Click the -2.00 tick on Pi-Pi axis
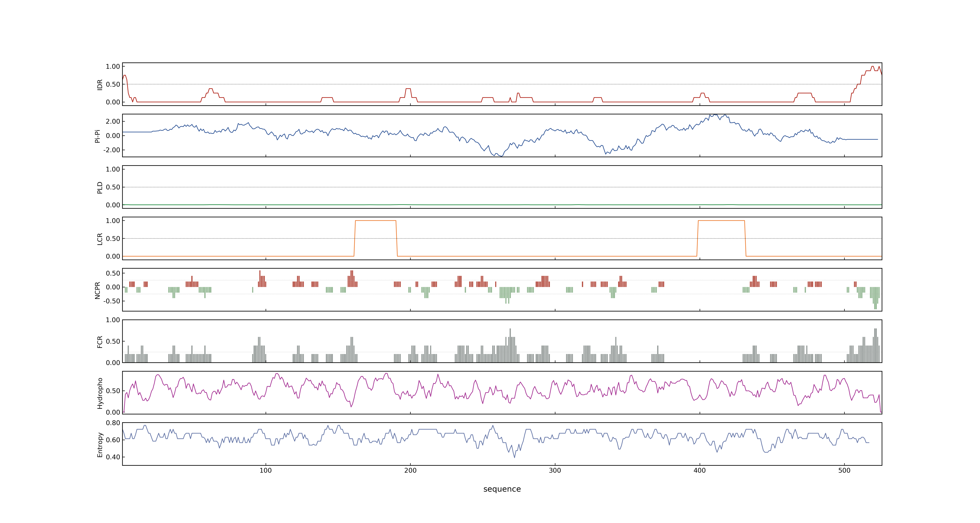This screenshot has height=523, width=980. [x=111, y=150]
